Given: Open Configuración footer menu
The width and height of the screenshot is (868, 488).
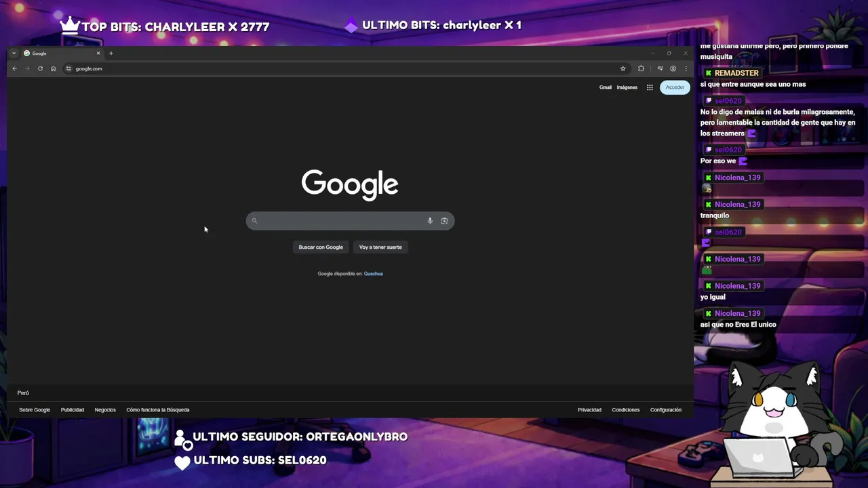Looking at the screenshot, I should coord(666,410).
